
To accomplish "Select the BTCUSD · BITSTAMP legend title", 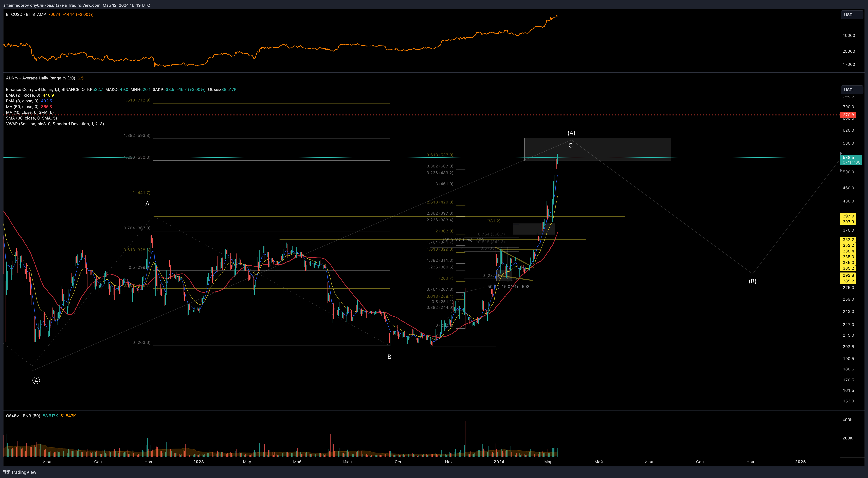I will click(x=26, y=14).
